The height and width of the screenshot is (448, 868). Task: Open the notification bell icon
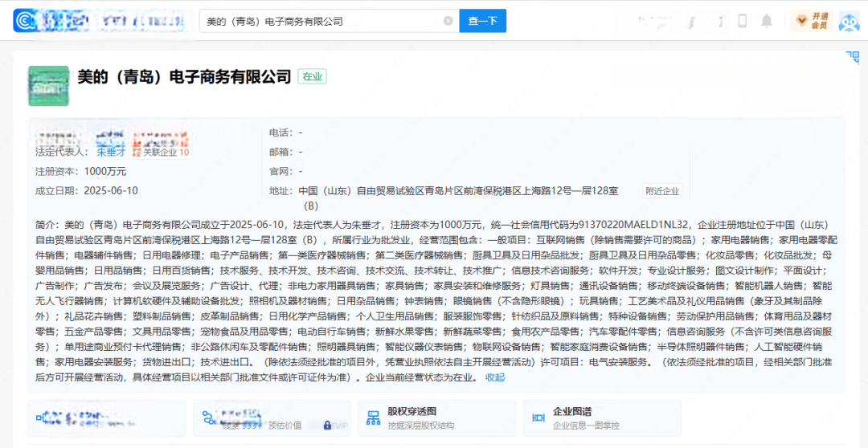click(767, 21)
